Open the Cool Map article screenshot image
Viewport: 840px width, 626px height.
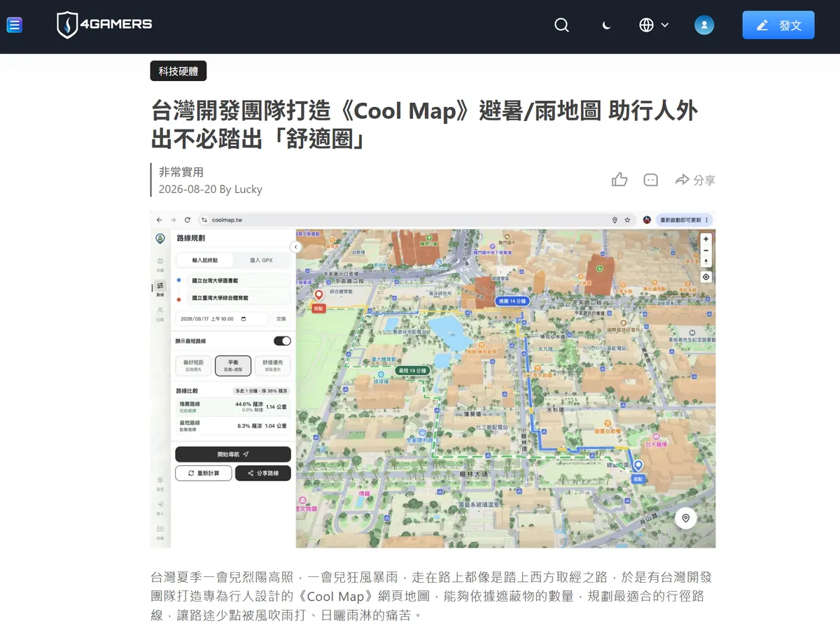click(x=433, y=380)
